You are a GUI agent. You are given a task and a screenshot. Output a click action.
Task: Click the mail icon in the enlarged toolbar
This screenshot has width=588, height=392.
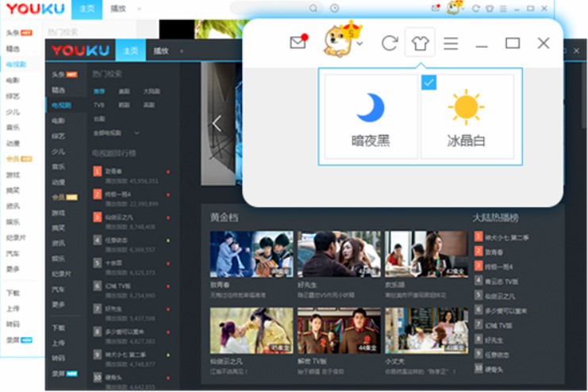click(298, 43)
